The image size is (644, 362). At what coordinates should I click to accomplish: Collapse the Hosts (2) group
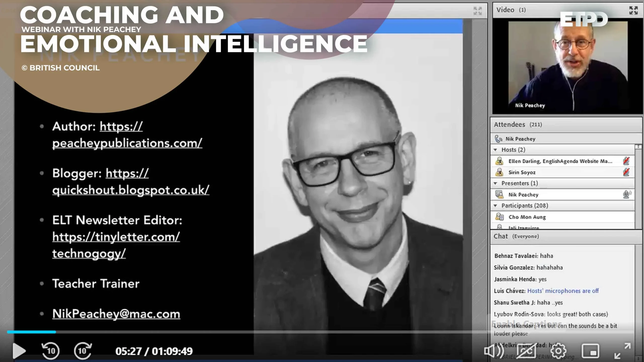click(x=495, y=150)
